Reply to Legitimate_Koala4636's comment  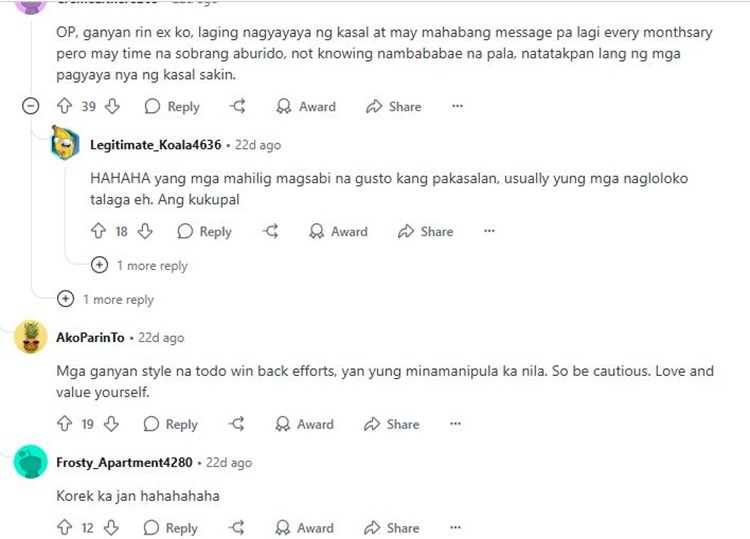point(204,231)
